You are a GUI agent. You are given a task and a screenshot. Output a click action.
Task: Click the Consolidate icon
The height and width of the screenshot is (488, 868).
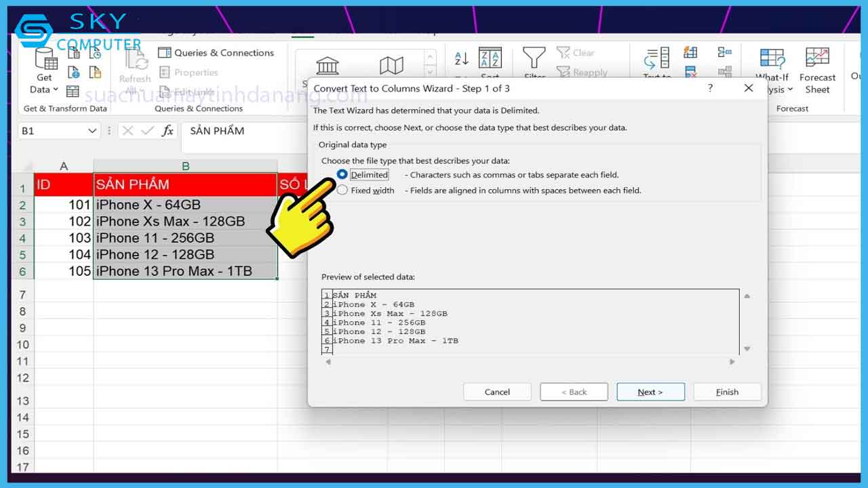(x=725, y=53)
